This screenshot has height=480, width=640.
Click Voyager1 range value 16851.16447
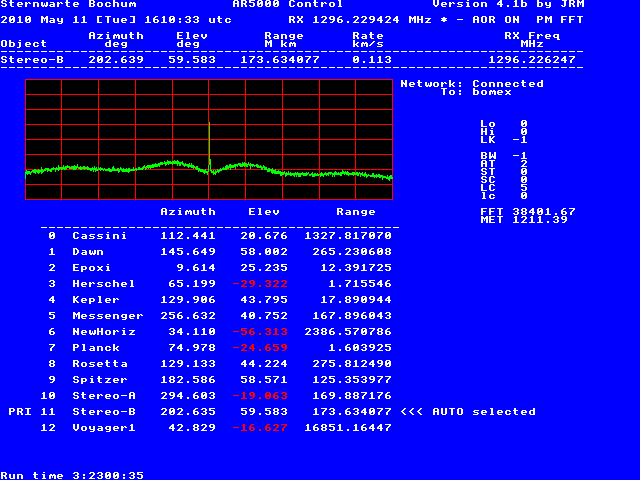348,428
